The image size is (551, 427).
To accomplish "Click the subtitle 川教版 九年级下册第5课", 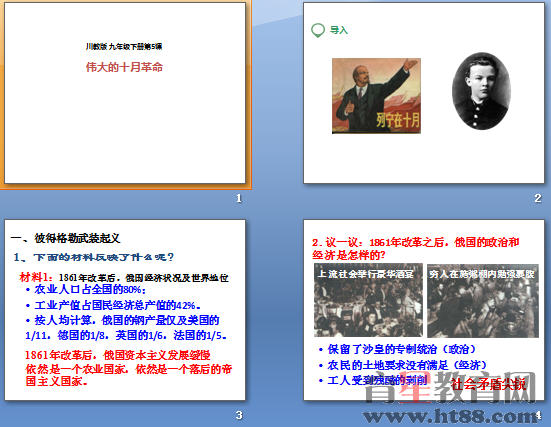I will (x=124, y=46).
